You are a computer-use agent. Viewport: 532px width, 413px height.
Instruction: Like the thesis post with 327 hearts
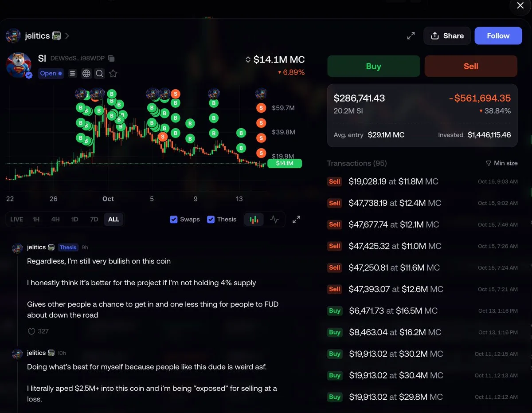click(31, 331)
